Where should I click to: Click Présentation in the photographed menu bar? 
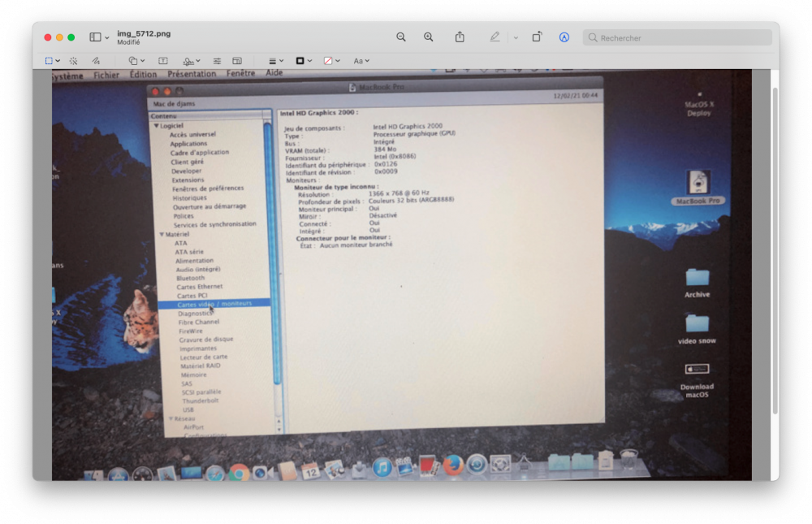192,74
